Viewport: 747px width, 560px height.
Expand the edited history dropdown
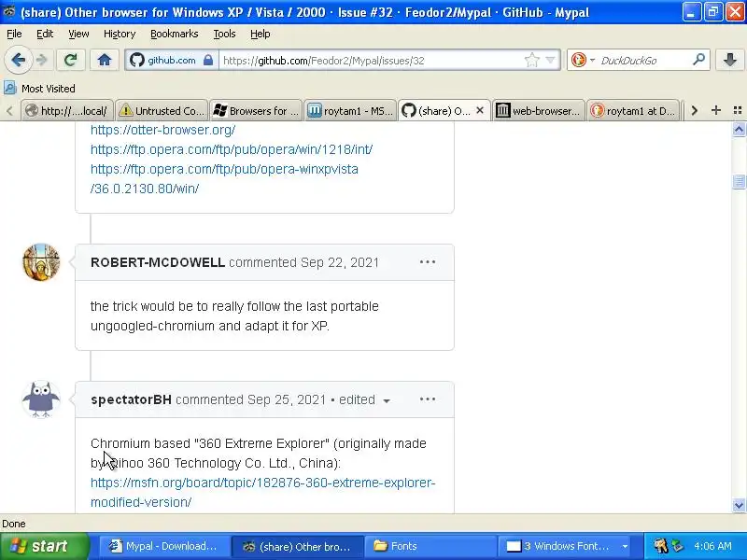coord(364,400)
